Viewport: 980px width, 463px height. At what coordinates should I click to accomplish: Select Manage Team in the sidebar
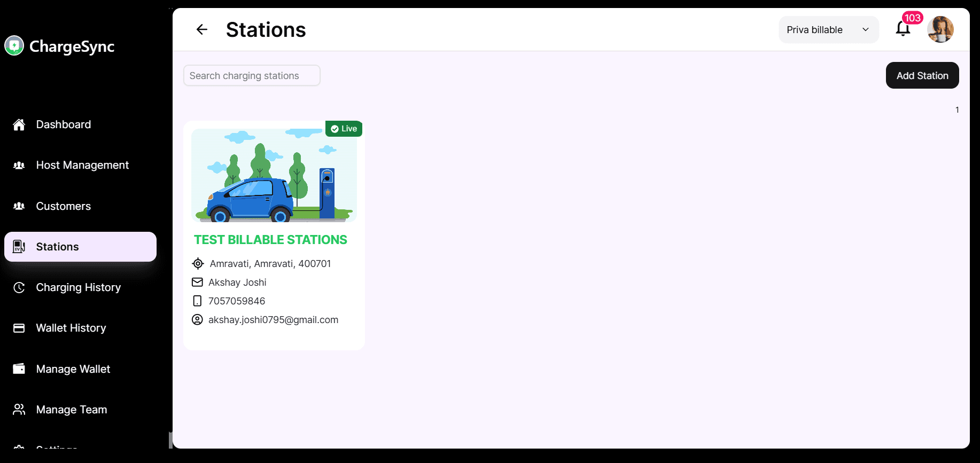[x=72, y=410]
